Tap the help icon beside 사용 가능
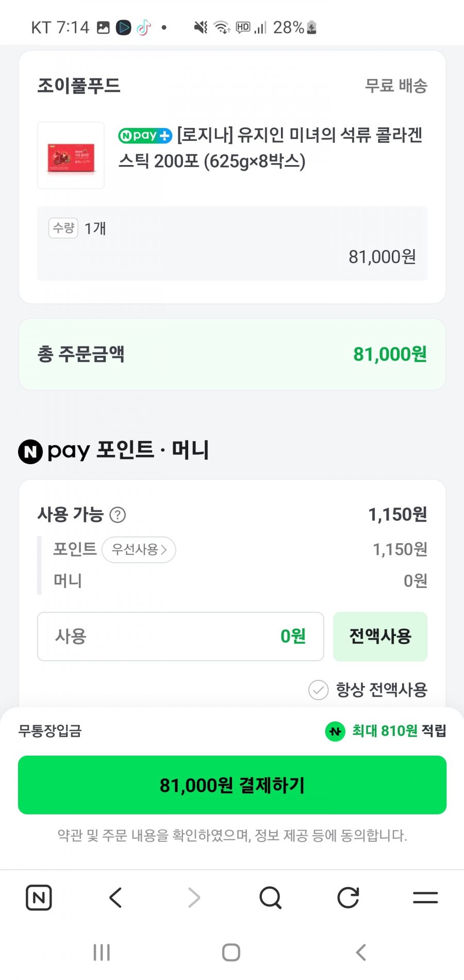The image size is (464, 980). 118,515
